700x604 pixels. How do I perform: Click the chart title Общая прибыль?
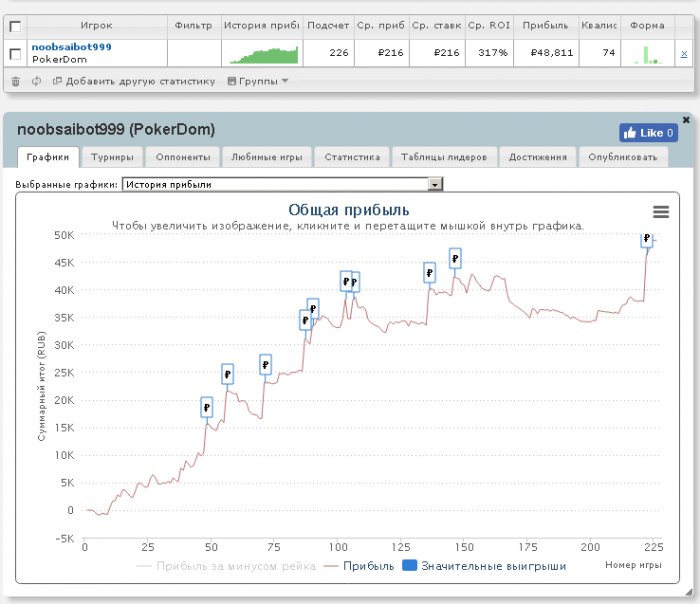click(349, 210)
